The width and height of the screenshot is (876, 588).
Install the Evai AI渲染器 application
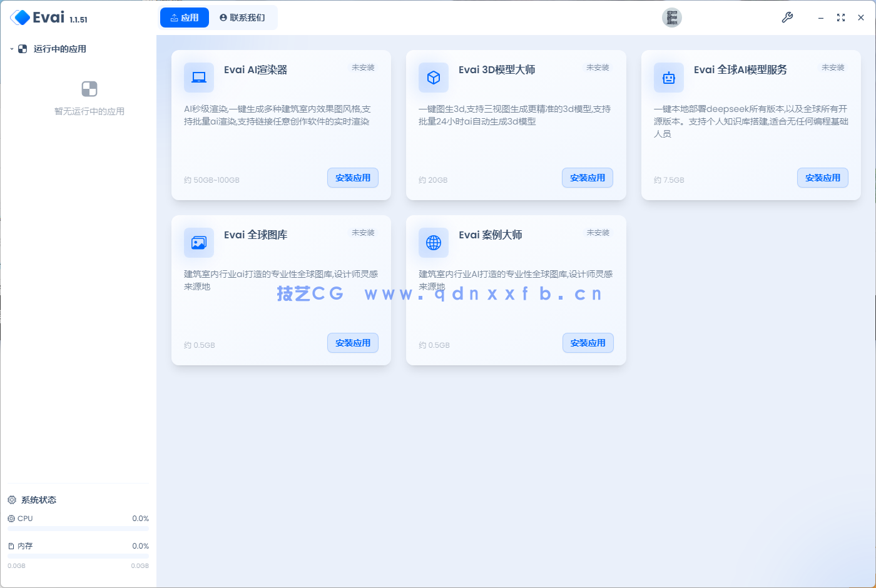353,178
